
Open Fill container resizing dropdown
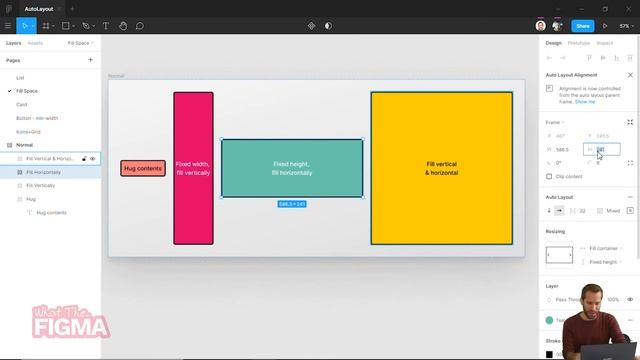click(x=606, y=248)
